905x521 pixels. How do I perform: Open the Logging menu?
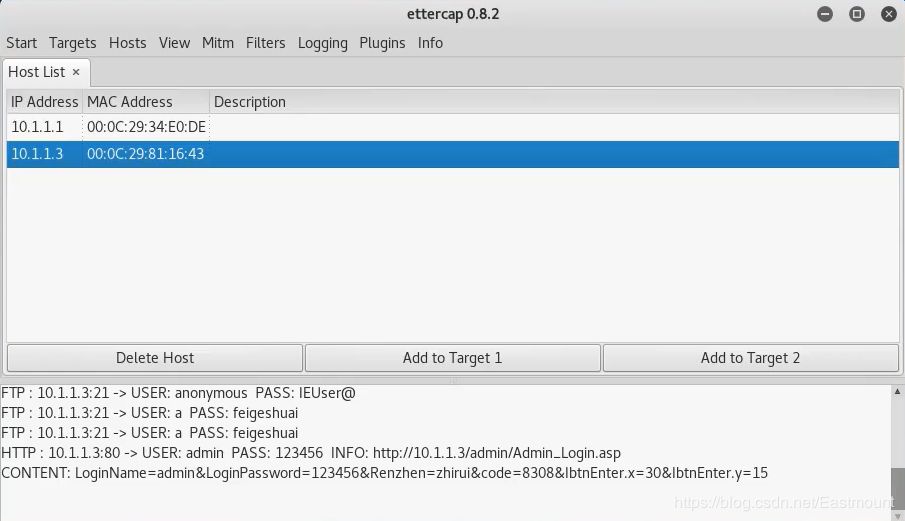pos(322,43)
